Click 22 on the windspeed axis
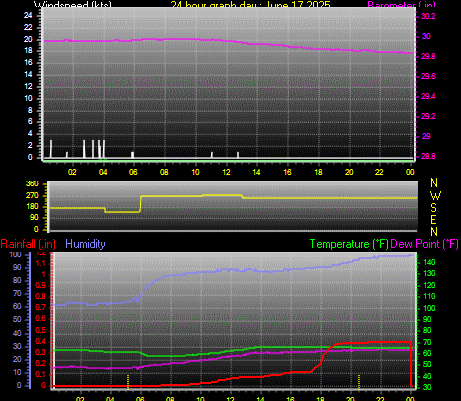The height and width of the screenshot is (401, 461). click(x=28, y=27)
